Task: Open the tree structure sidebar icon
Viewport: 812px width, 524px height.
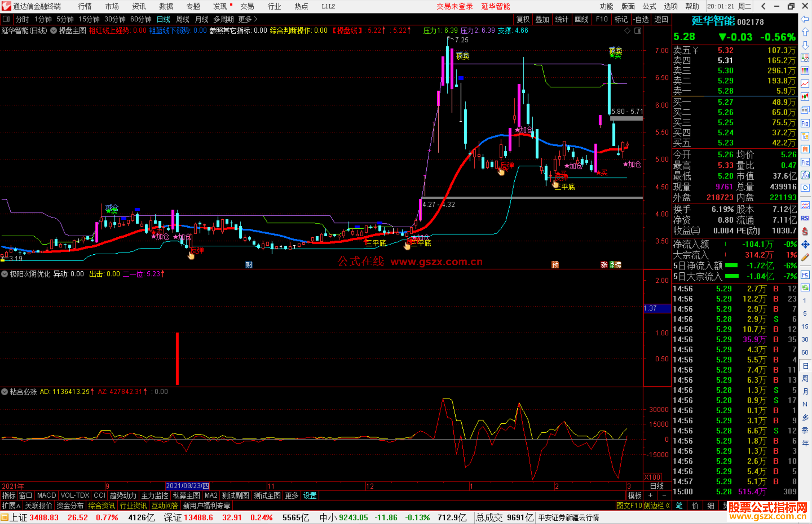Action: pyautogui.click(x=805, y=136)
